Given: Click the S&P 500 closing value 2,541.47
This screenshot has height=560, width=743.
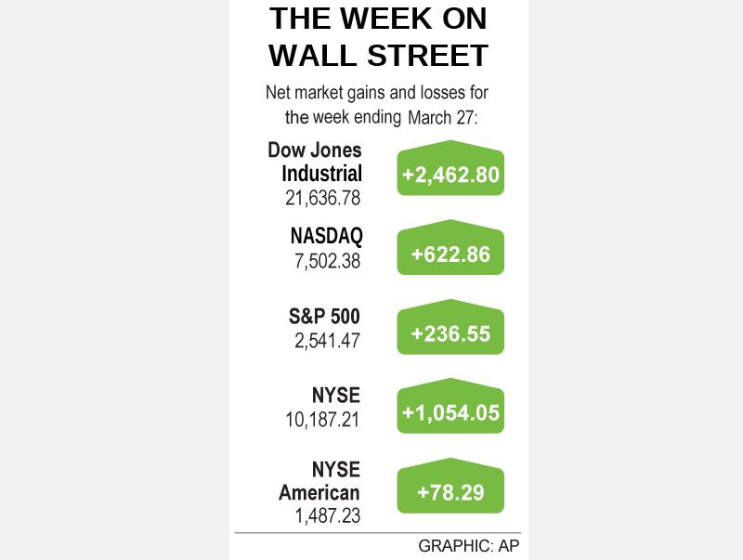Looking at the screenshot, I should 328,342.
